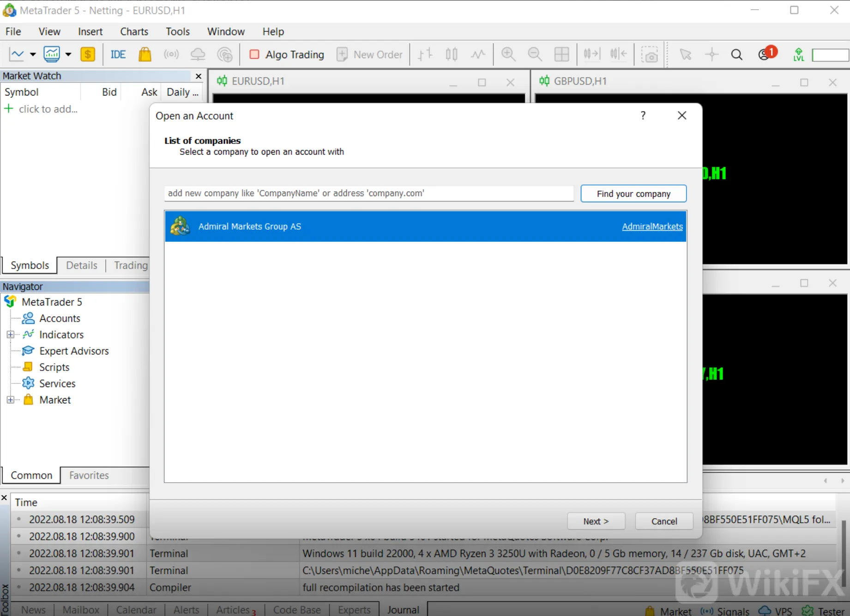Close the Market Watch panel
Screen dimensions: 850x616
[199, 76]
